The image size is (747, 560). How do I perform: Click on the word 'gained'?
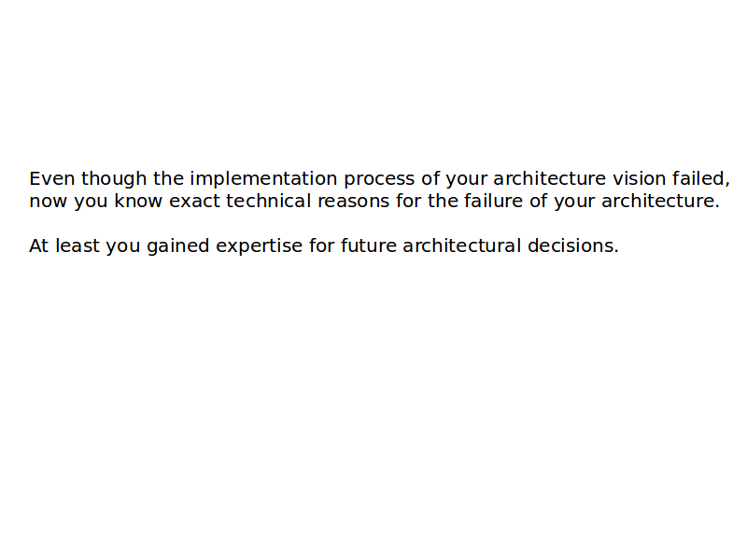(x=178, y=245)
